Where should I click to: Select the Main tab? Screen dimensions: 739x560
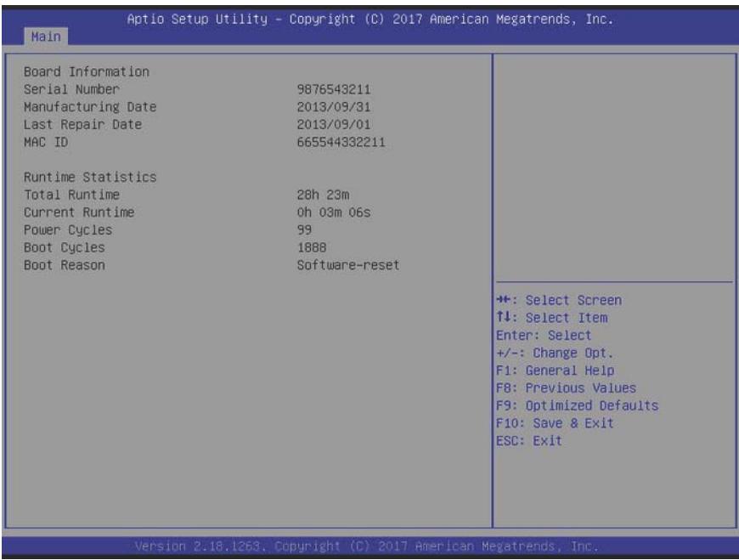click(46, 37)
